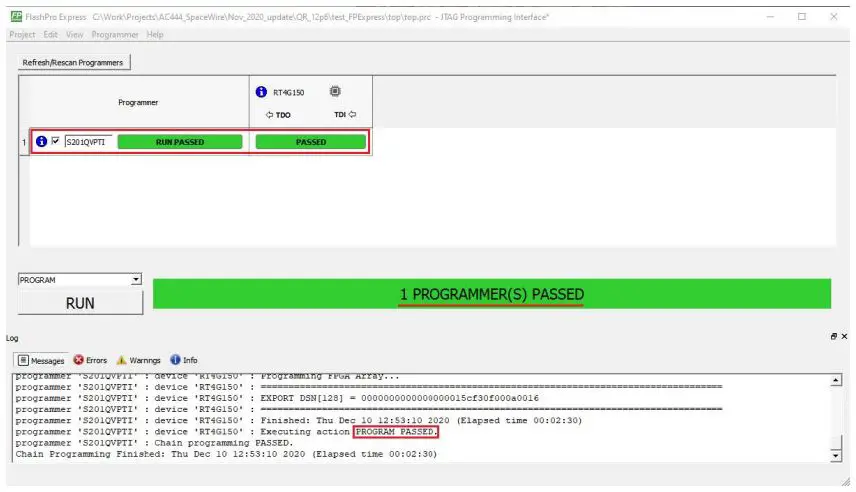Image resolution: width=856 pixels, height=492 pixels.
Task: Click the 'Chain programming PASSED.' log line
Action: pyautogui.click(x=154, y=443)
